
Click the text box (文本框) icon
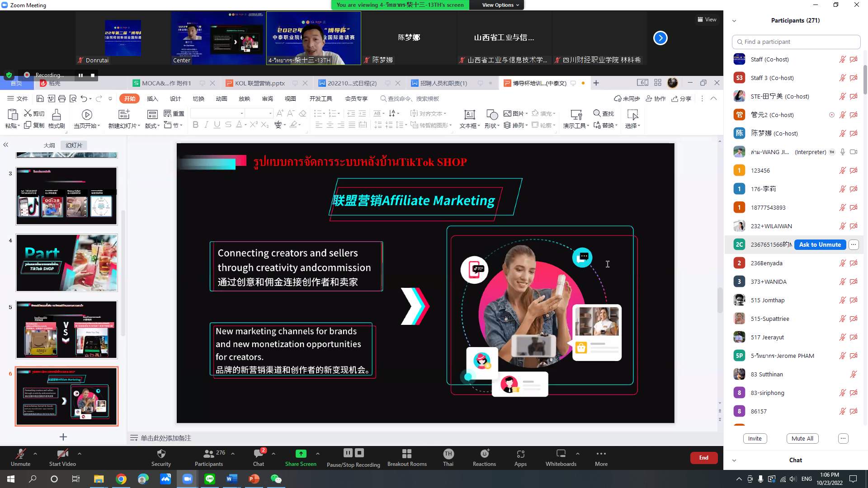click(x=470, y=115)
